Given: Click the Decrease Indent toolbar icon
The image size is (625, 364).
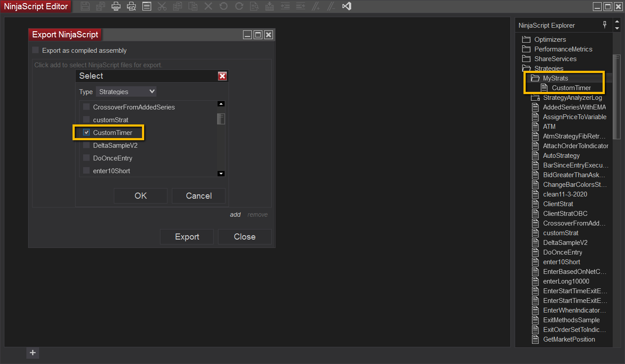Looking at the screenshot, I should [285, 7].
